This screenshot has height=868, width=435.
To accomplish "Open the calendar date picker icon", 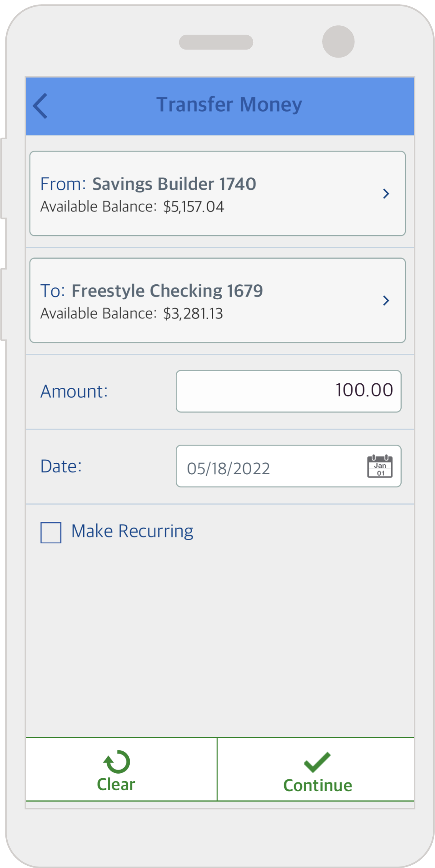I will [380, 466].
